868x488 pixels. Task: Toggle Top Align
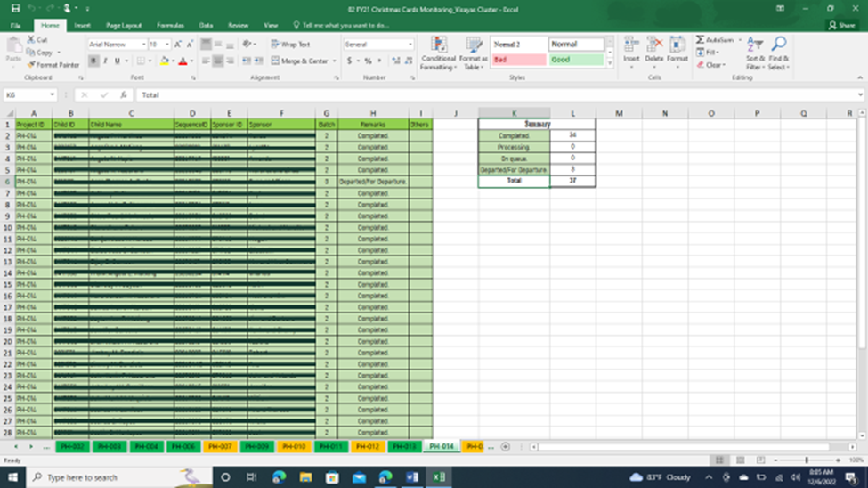(206, 45)
